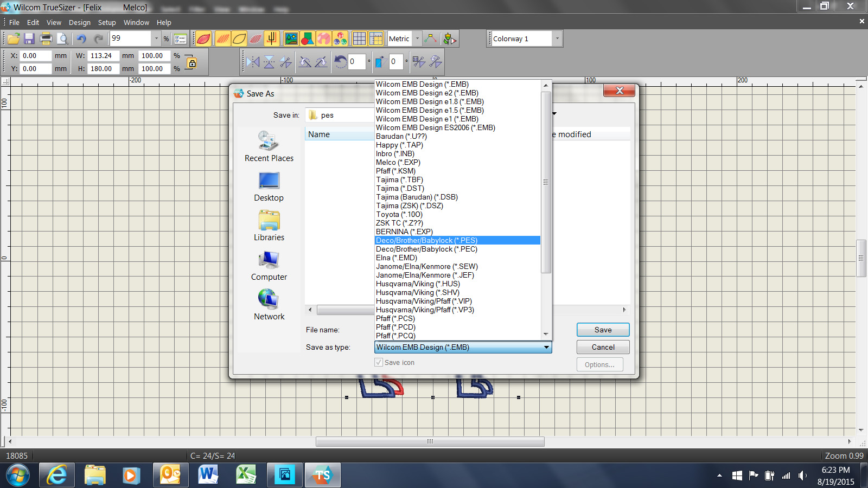This screenshot has height=488, width=868.
Task: Select Computer in the Save As sidebar
Action: coord(269,266)
